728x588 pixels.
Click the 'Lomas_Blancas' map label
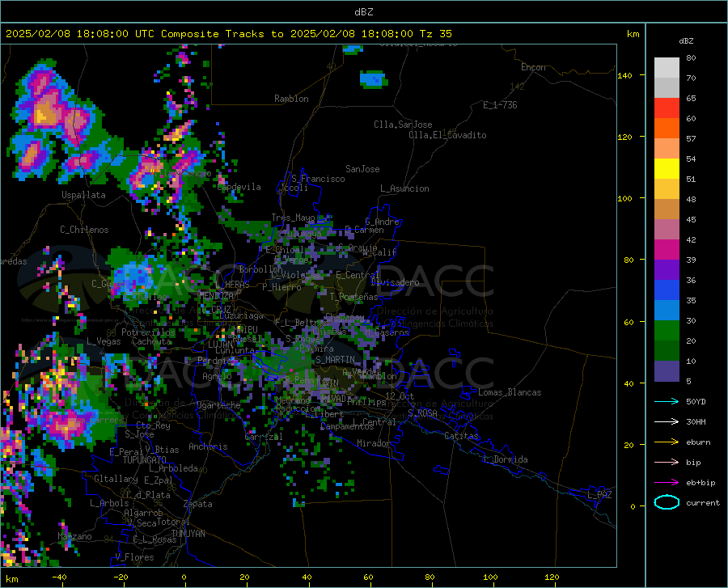point(510,392)
